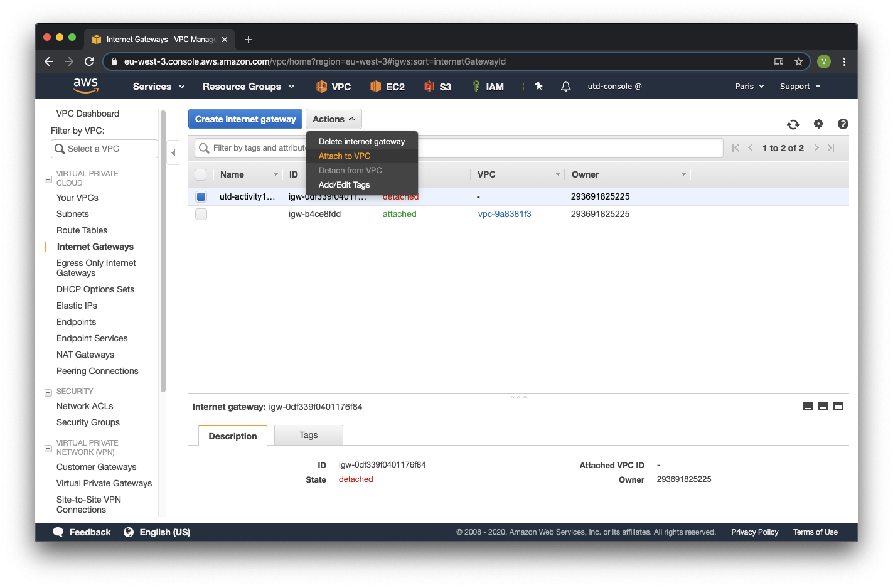This screenshot has height=588, width=893.
Task: Open the Owner column sort arrow
Action: [x=683, y=174]
